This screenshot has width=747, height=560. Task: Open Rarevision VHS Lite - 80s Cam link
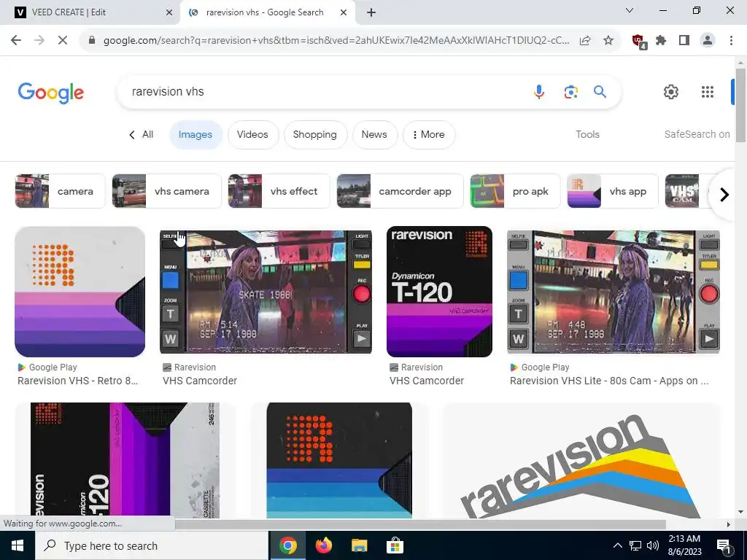pyautogui.click(x=609, y=381)
